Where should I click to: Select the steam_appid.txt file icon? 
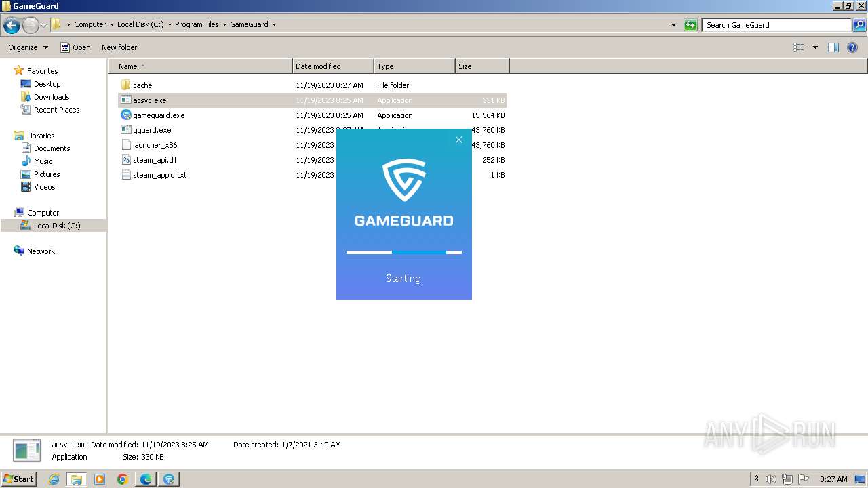125,175
